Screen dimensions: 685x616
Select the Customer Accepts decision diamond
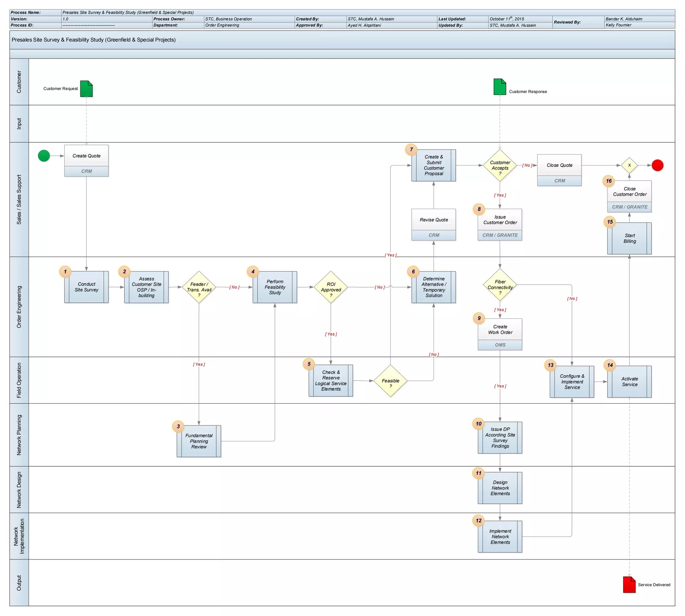[500, 166]
